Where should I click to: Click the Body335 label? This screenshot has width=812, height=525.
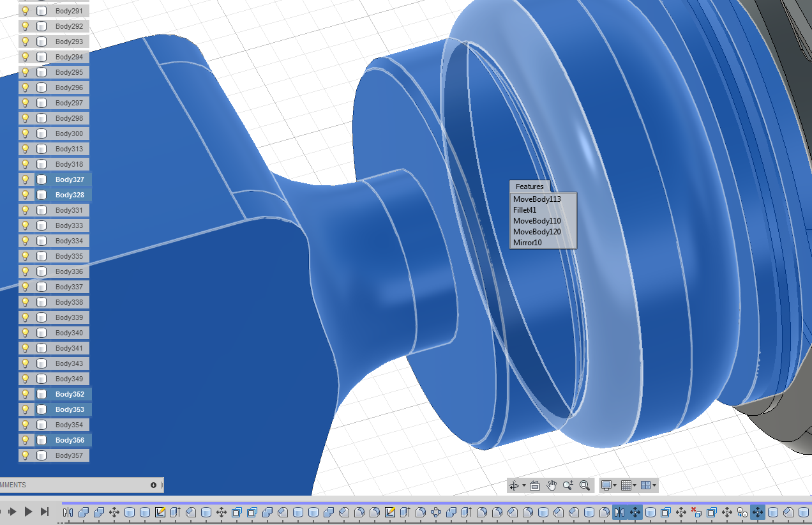coord(69,256)
